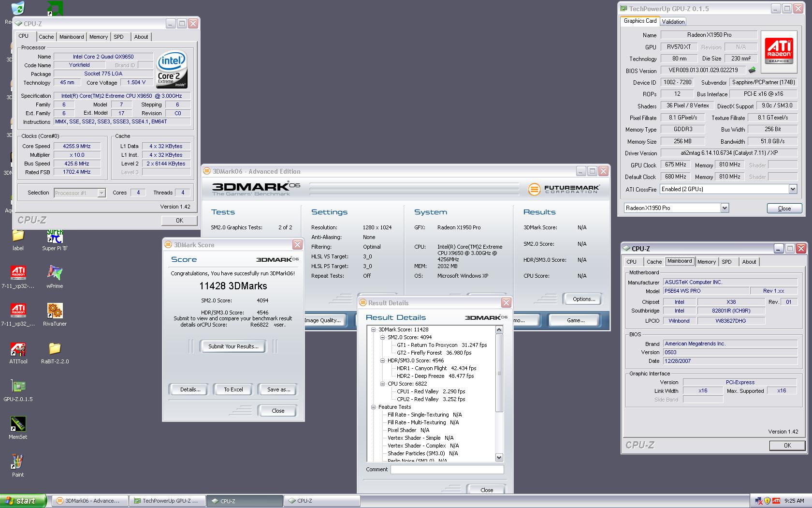The height and width of the screenshot is (508, 812).
Task: Select CPU1 - Red Valley result row
Action: tap(431, 391)
